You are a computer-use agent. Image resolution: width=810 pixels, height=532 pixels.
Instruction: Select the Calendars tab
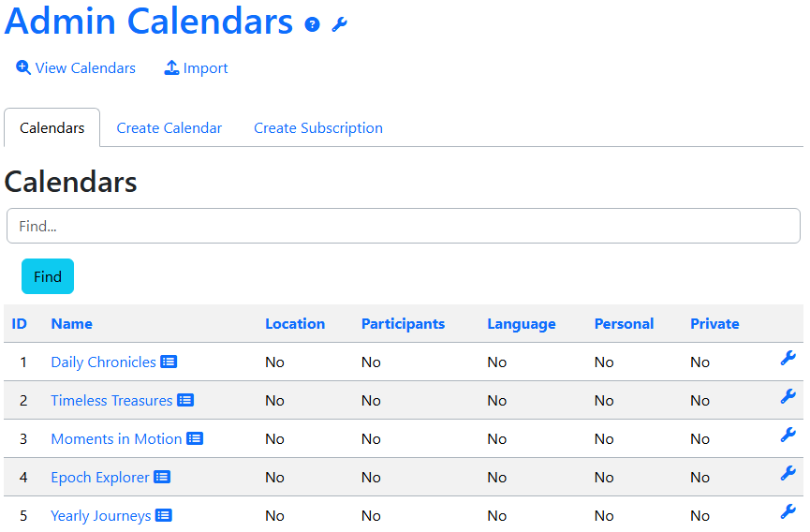click(x=52, y=128)
